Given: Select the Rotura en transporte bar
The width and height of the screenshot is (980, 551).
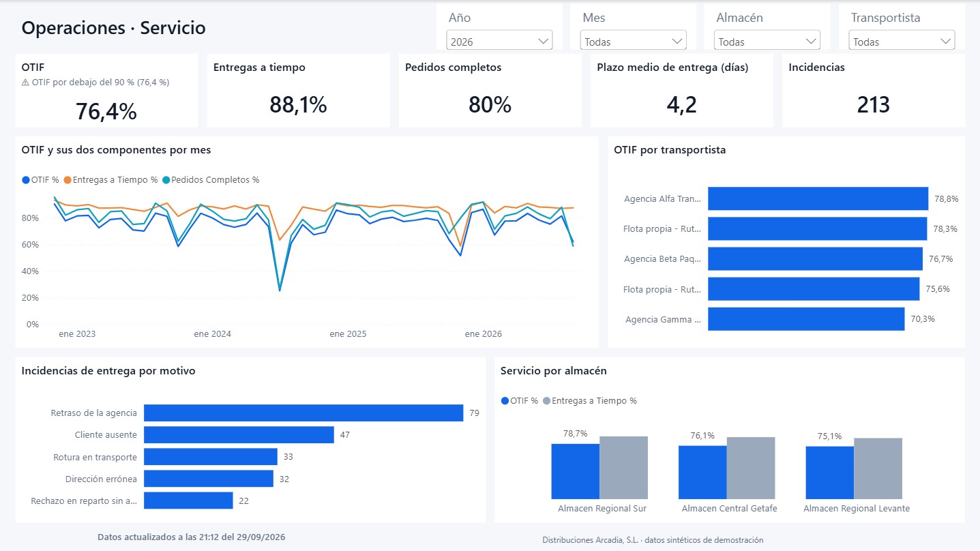Looking at the screenshot, I should click(211, 456).
